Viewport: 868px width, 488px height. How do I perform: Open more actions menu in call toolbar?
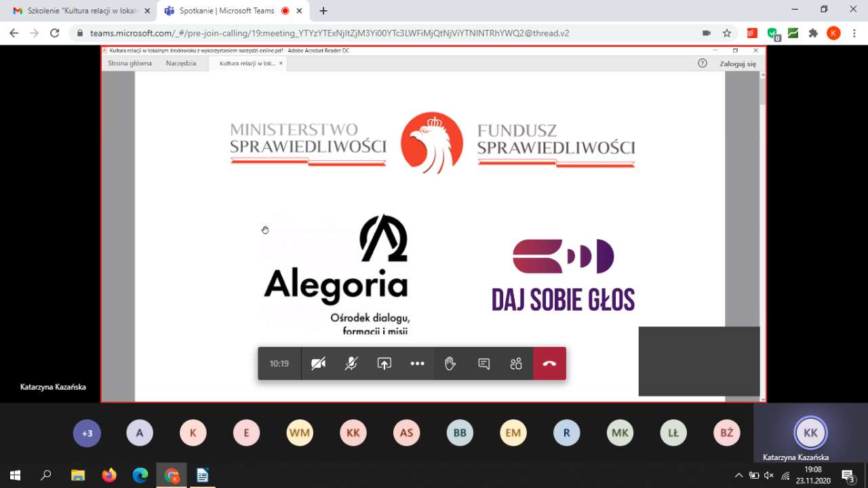coord(417,364)
